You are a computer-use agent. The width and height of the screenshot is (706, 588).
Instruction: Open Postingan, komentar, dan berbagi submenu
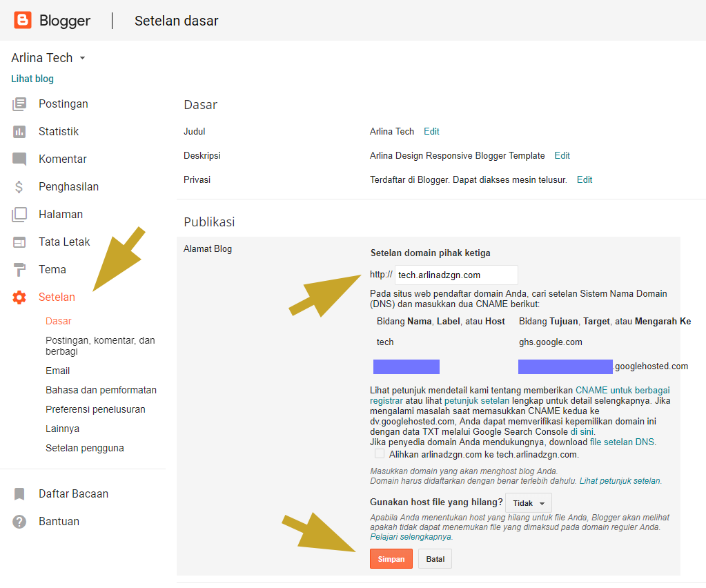pyautogui.click(x=100, y=346)
